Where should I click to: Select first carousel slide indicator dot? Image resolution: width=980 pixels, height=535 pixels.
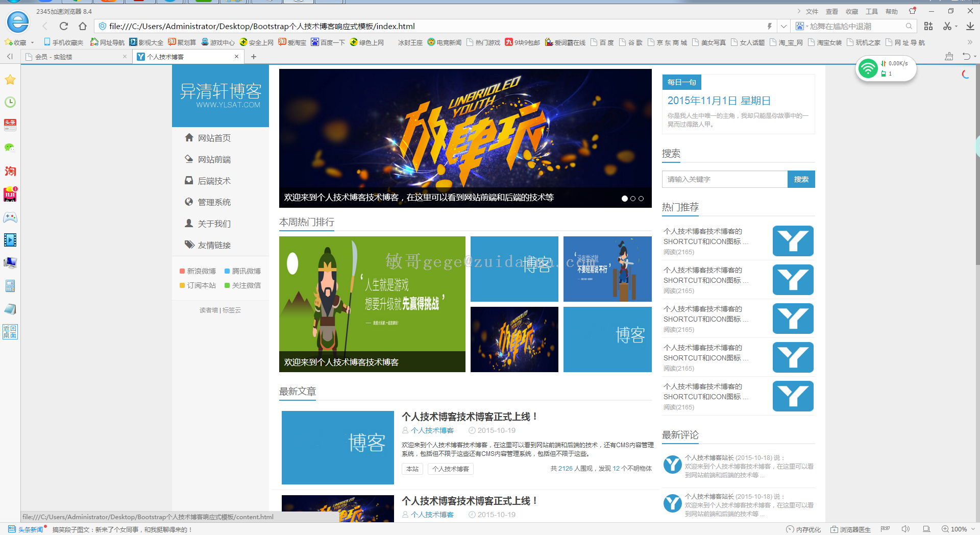(x=625, y=199)
